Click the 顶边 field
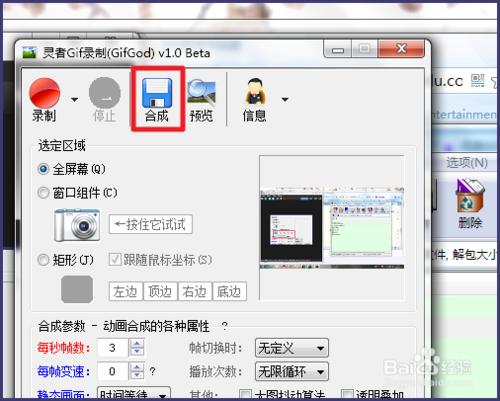 pos(160,292)
